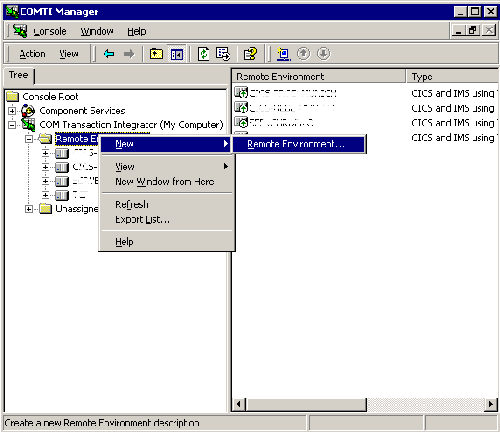Collapse the Remote Environments node
This screenshot has width=500, height=432.
pyautogui.click(x=29, y=139)
